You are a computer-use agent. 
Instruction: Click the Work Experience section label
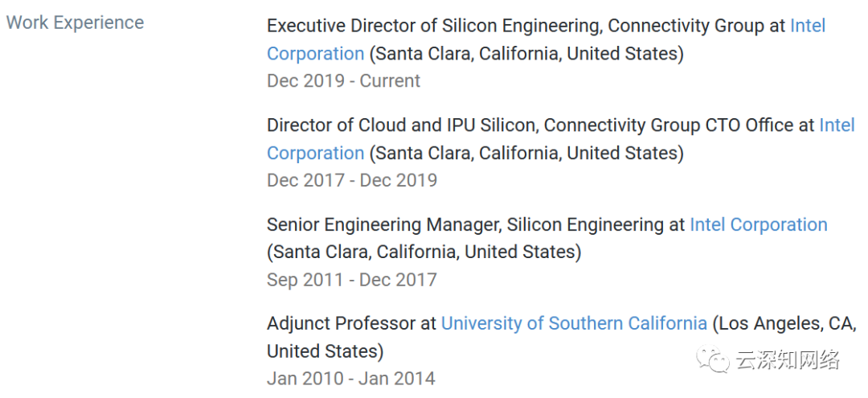click(75, 23)
